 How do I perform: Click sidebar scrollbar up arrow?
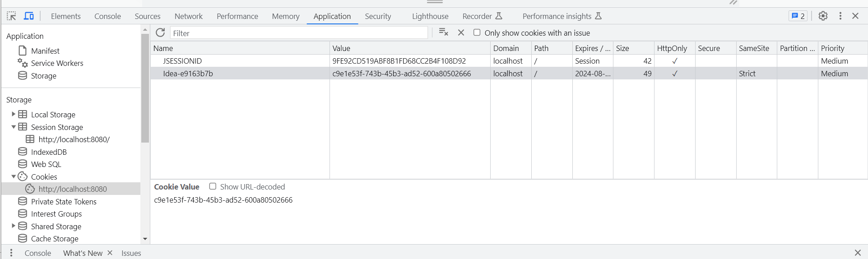tap(145, 30)
